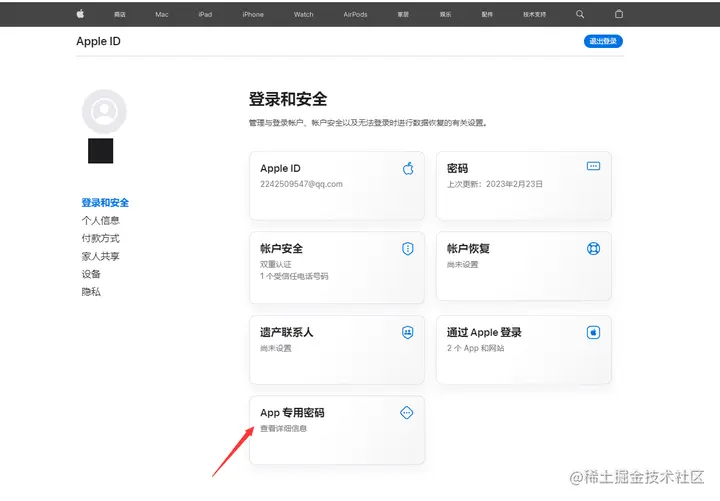Click the diamond icon on App 专用密码 card
The height and width of the screenshot is (501, 720).
(407, 413)
